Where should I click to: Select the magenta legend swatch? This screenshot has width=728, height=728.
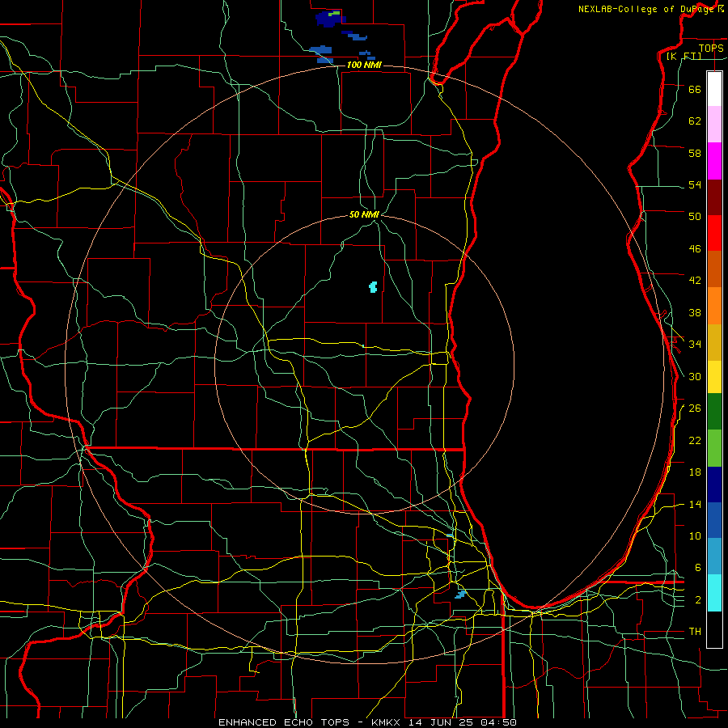click(714, 161)
